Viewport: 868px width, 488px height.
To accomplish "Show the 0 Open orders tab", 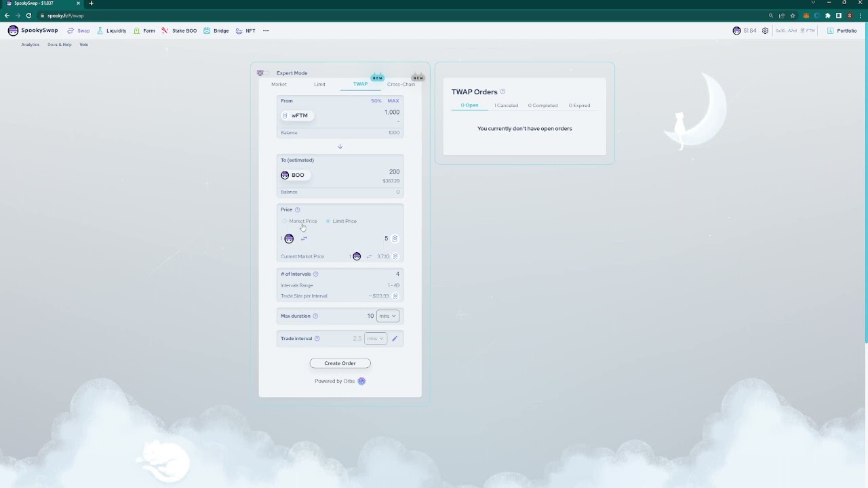I will tap(469, 106).
